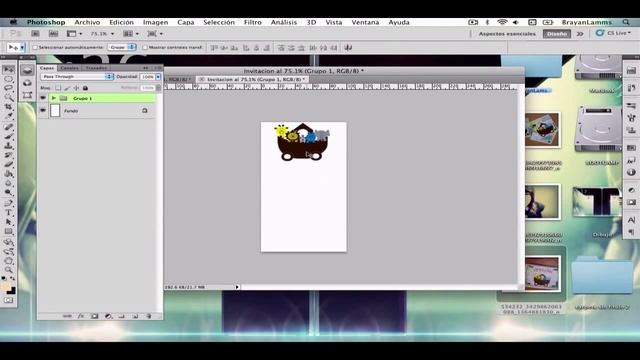Open the Opacidad value dropdown arrow
This screenshot has width=640, height=360.
(x=158, y=77)
